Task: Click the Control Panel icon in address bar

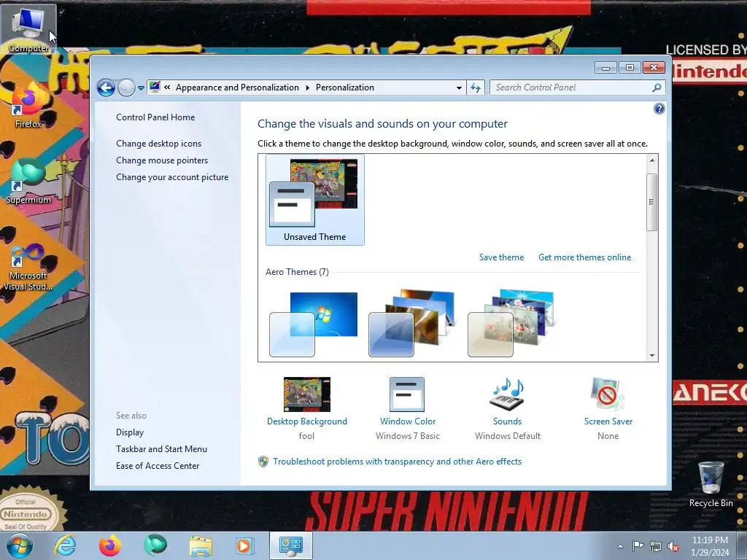Action: click(155, 87)
